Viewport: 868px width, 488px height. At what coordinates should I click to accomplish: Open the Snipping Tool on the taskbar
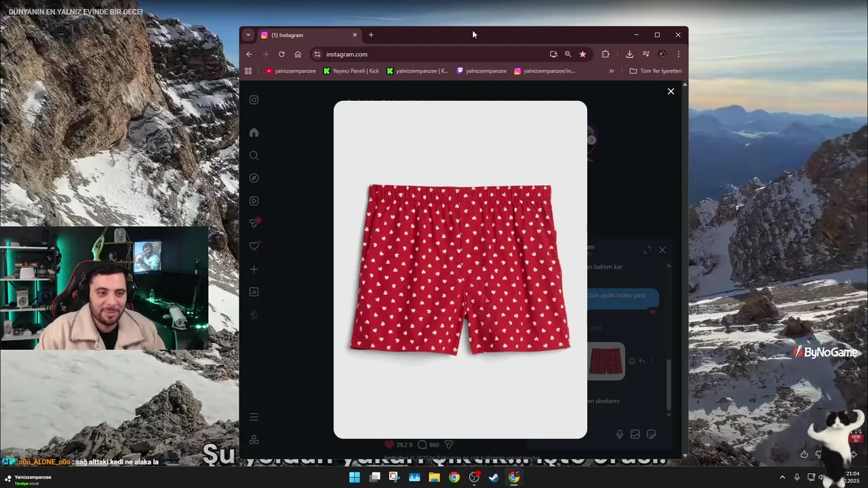tap(394, 477)
